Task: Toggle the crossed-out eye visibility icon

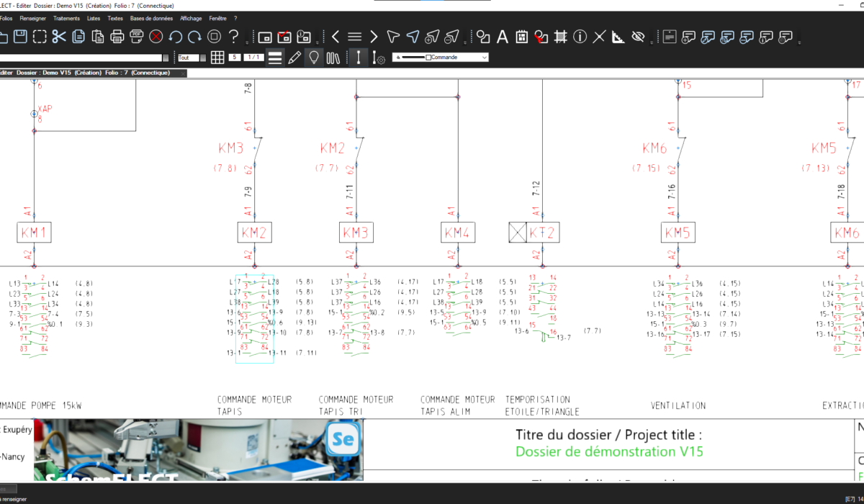Action: pyautogui.click(x=638, y=36)
